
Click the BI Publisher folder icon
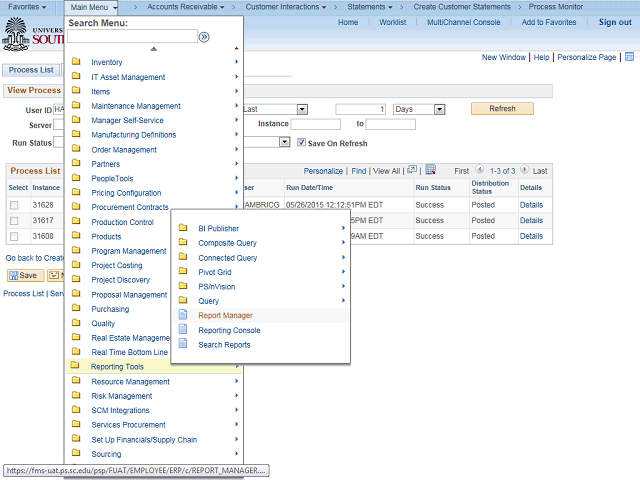click(x=182, y=228)
